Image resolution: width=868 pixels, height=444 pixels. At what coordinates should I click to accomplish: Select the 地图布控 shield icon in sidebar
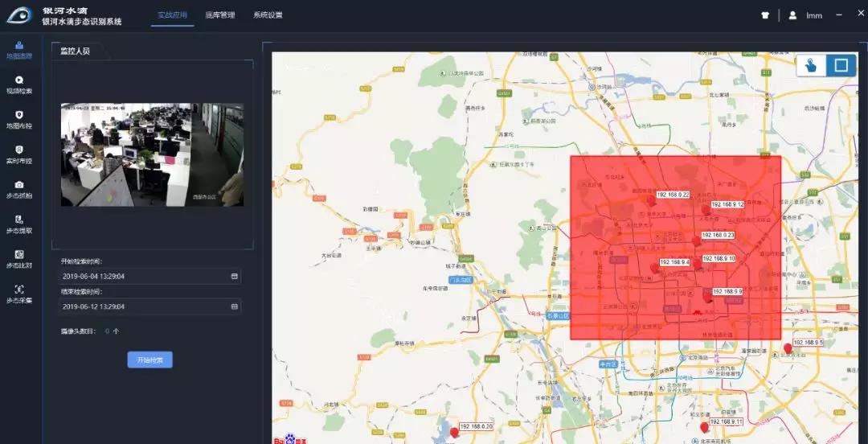(19, 115)
